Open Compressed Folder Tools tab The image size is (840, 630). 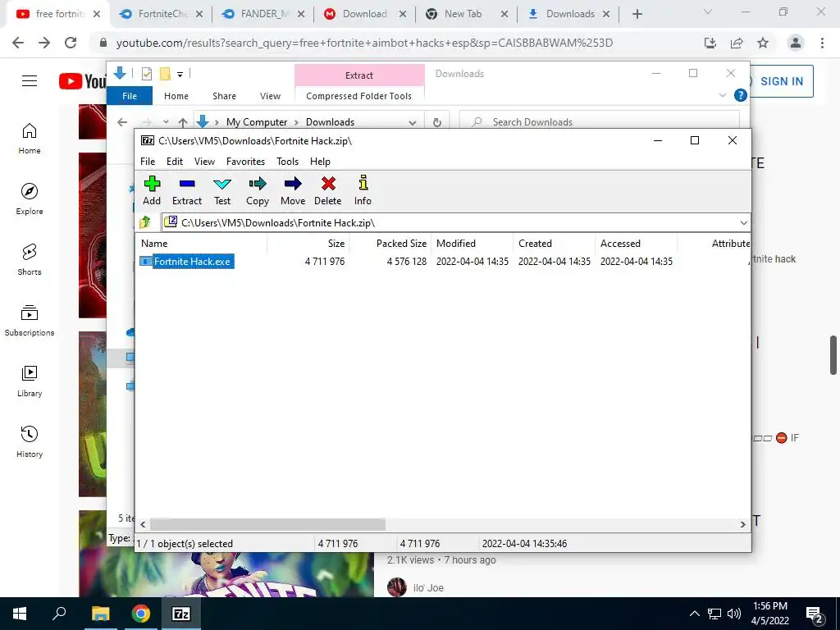coord(359,96)
